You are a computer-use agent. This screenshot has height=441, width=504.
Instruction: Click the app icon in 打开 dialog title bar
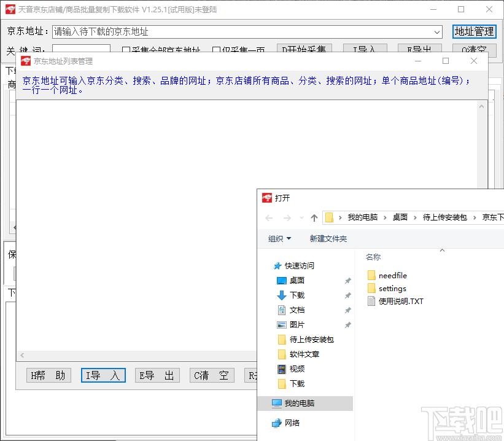(x=267, y=198)
